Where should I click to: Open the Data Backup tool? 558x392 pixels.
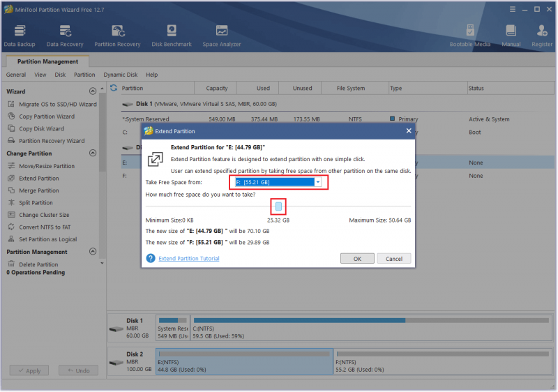pos(20,36)
